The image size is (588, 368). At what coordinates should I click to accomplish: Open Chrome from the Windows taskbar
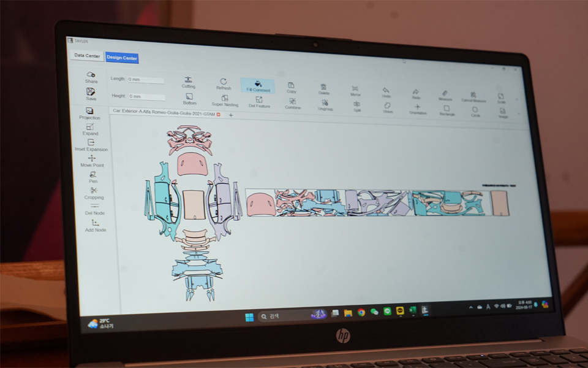tap(361, 312)
